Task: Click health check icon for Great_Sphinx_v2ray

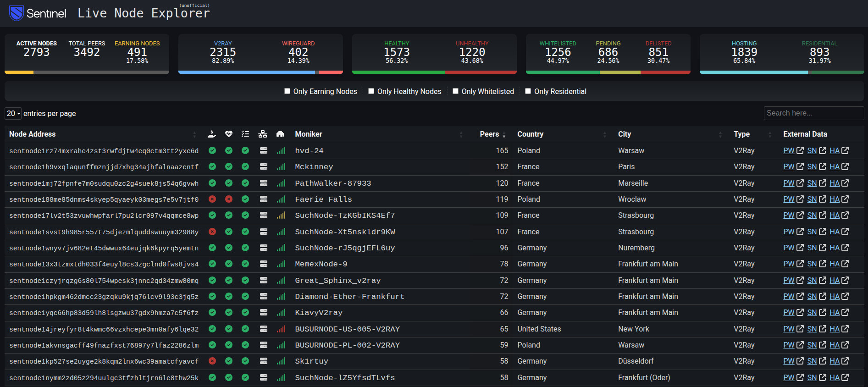Action: (229, 280)
